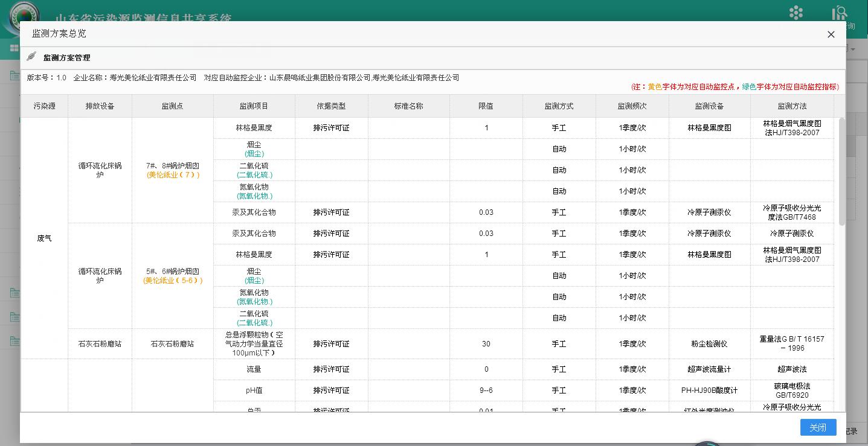Screen dimensions: 868x446
Task: Click the data query search icon top right
Action: click(x=840, y=11)
